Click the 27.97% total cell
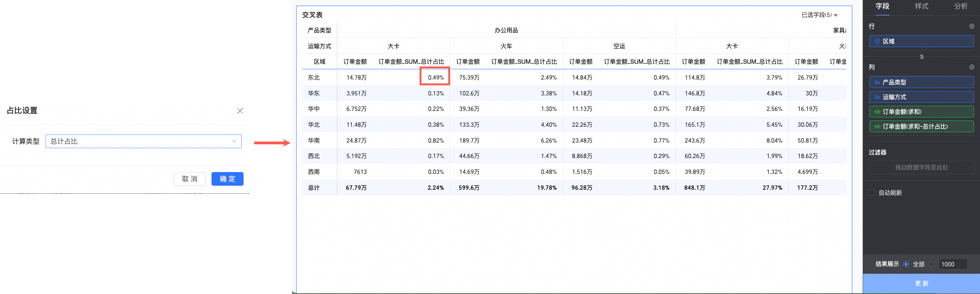This screenshot has width=980, height=294. point(772,188)
